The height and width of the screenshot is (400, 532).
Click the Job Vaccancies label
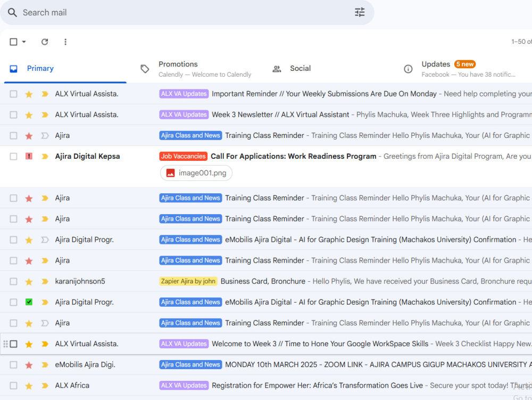pyautogui.click(x=183, y=156)
